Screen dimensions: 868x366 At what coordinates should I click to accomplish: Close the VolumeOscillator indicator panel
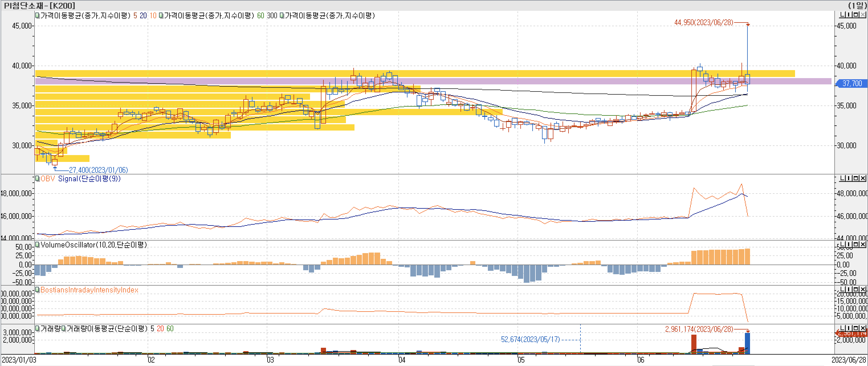[x=863, y=244]
